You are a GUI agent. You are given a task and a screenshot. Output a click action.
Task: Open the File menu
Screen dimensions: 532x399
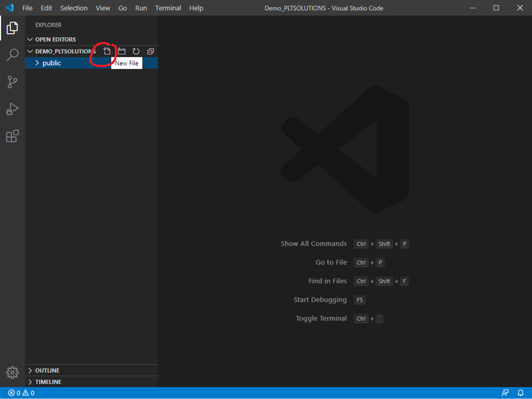pyautogui.click(x=28, y=8)
